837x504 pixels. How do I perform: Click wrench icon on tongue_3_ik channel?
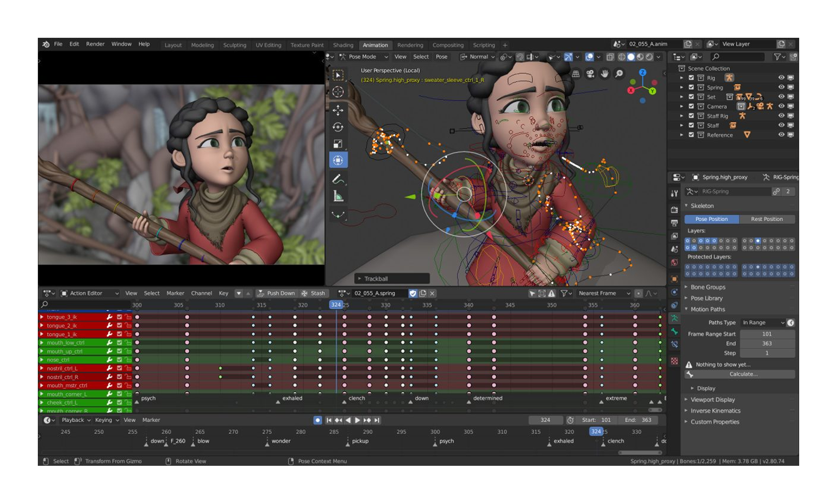[x=109, y=317]
